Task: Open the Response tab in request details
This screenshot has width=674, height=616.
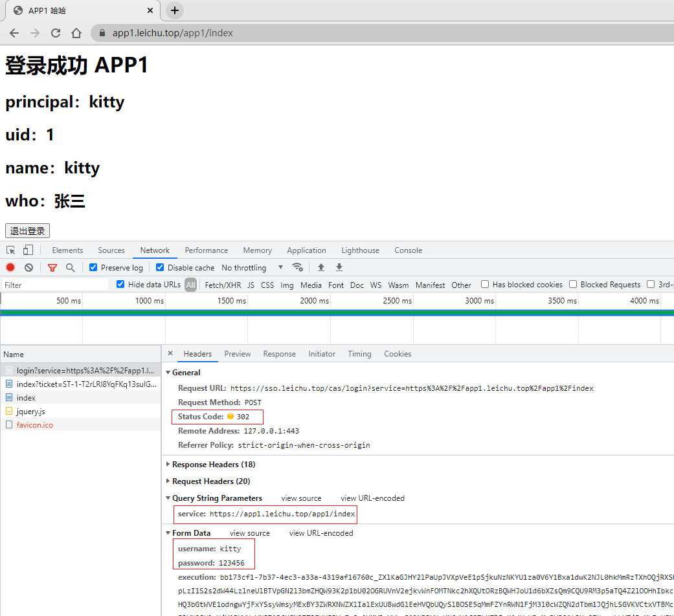Action: [x=279, y=354]
